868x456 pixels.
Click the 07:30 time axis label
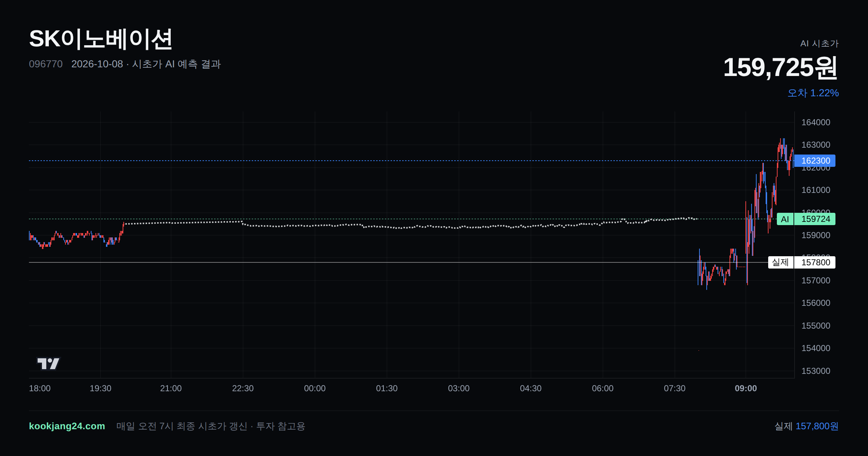pyautogui.click(x=675, y=388)
